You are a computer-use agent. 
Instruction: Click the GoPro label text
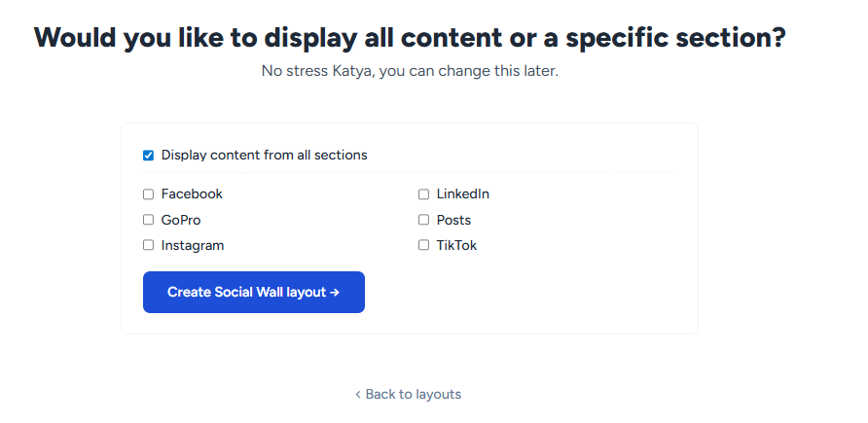tap(181, 220)
